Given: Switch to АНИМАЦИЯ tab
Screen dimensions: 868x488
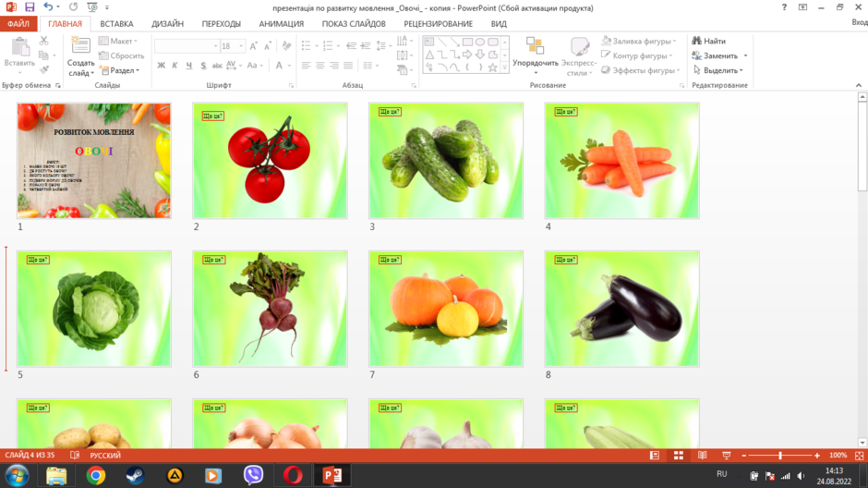Looking at the screenshot, I should click(282, 24).
